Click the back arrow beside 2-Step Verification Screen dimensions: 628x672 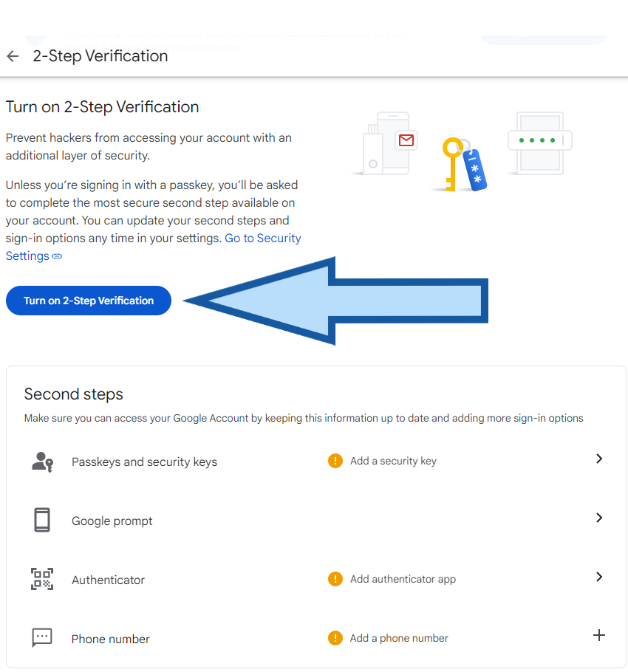13,56
